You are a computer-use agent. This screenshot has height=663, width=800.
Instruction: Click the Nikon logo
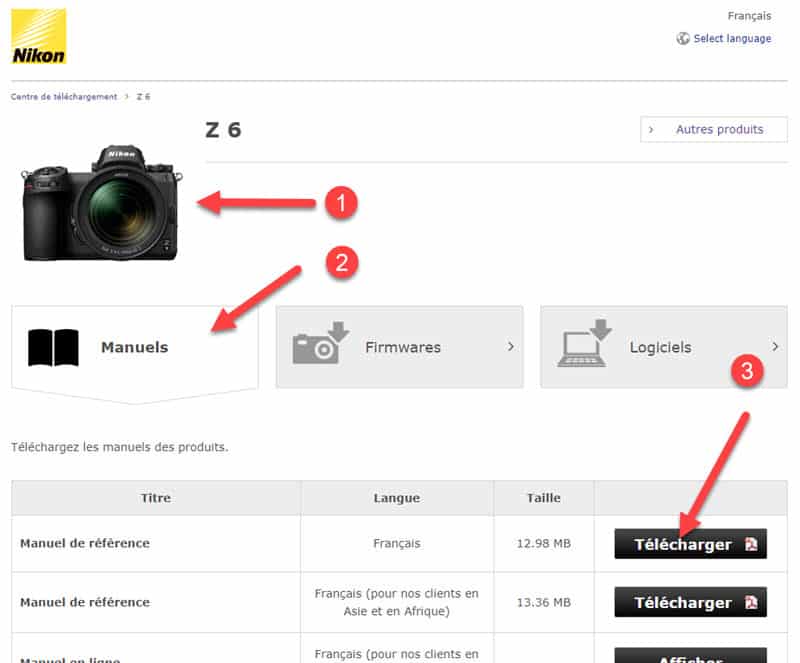[x=39, y=36]
